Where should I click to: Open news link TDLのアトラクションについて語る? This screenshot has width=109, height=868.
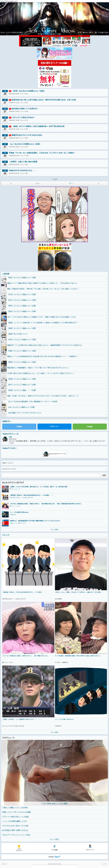pos(16,835)
